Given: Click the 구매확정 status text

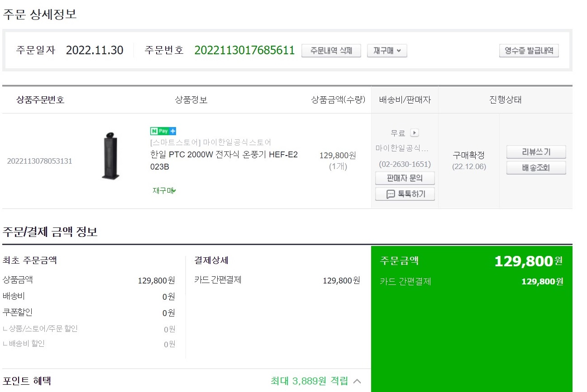Looking at the screenshot, I should pos(469,155).
